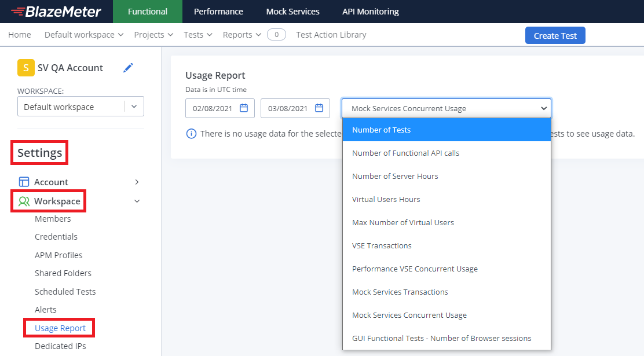Open the Projects dropdown menu
644x356 pixels.
pos(153,35)
